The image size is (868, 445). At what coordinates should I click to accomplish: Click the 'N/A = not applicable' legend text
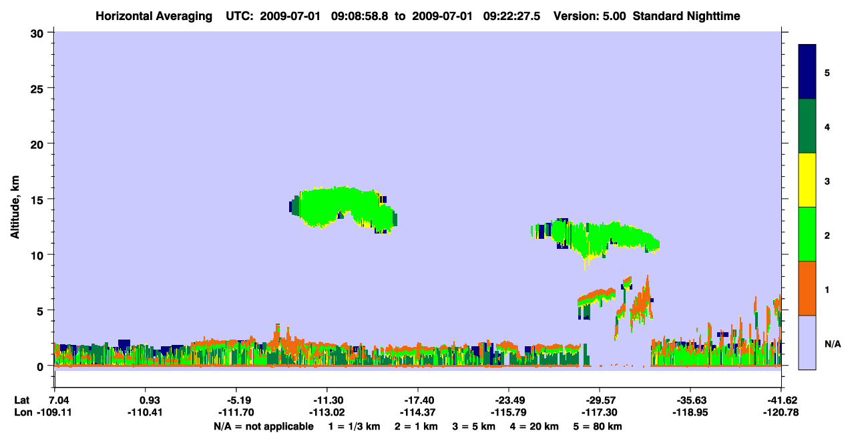[264, 426]
